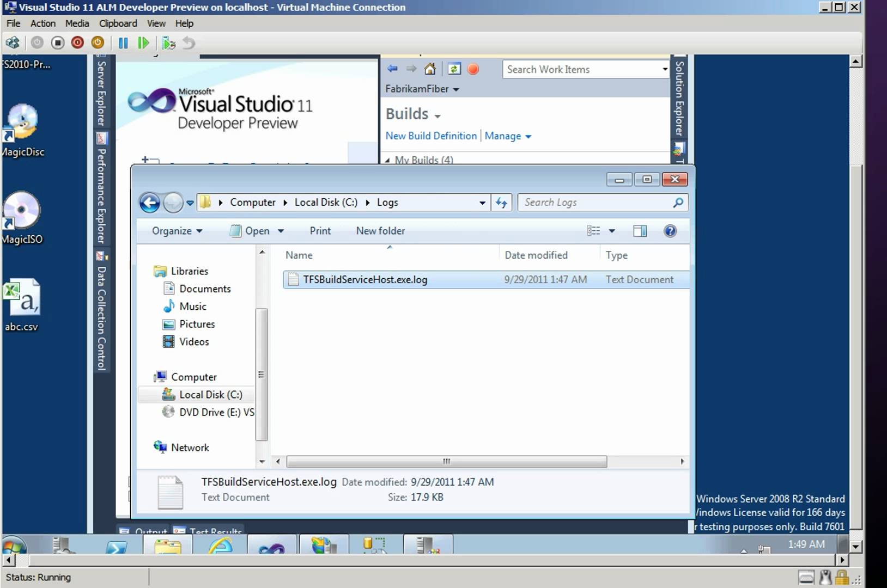Click the abc.csv desktop icon
The height and width of the screenshot is (588, 887).
click(22, 305)
